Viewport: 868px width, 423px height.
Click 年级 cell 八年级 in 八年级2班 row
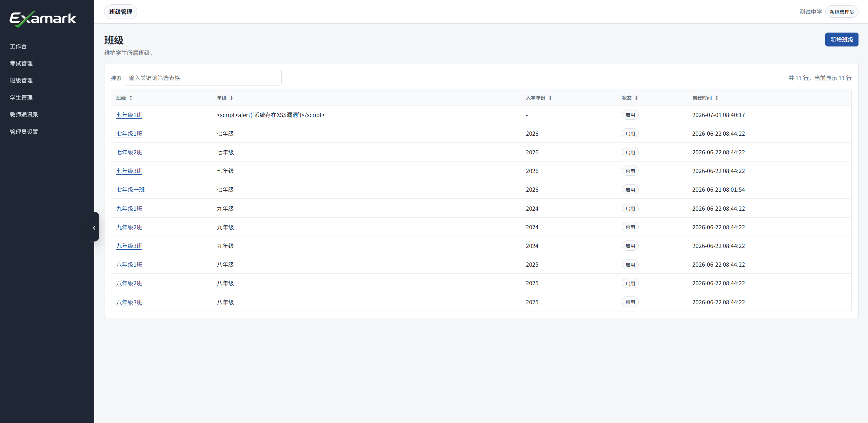tap(225, 283)
